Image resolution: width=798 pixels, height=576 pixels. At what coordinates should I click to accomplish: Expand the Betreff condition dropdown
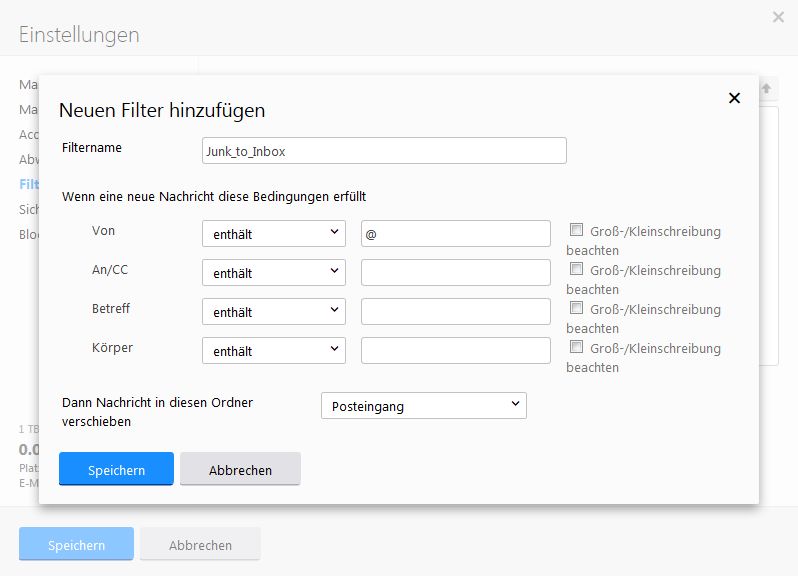273,311
